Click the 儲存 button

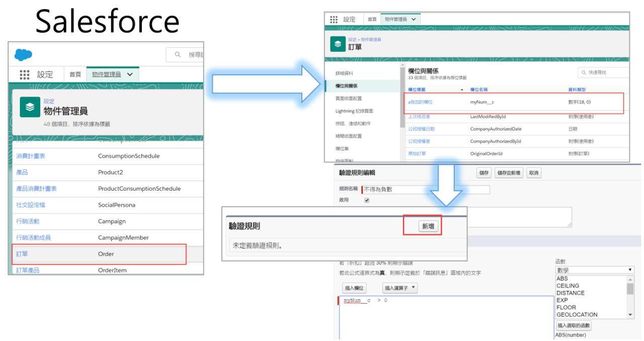484,173
